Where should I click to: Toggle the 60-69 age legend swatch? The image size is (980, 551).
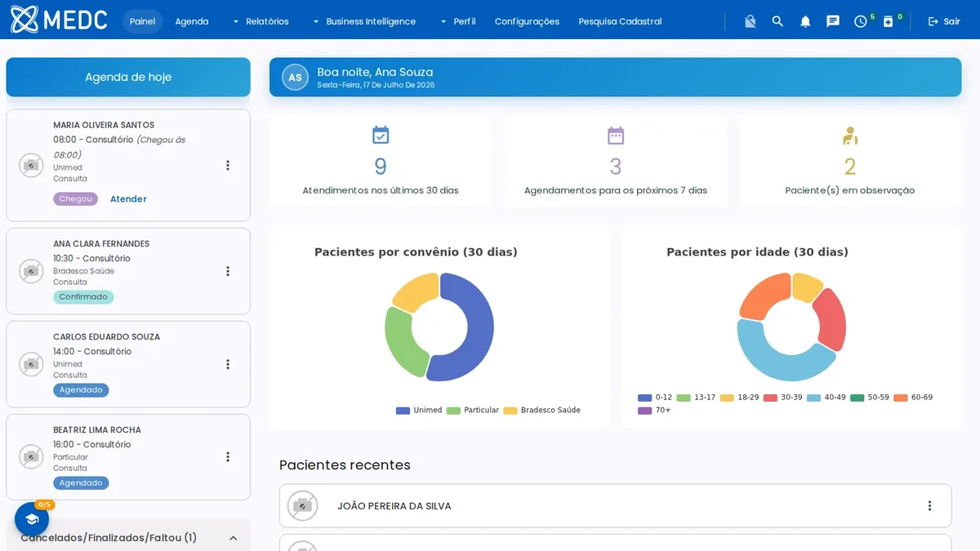900,398
